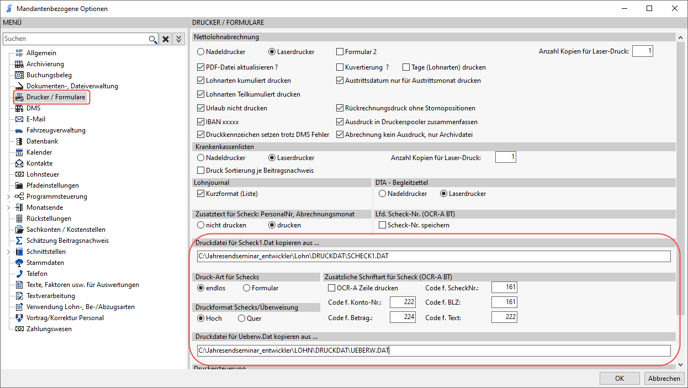This screenshot has width=688, height=388.
Task: Click the Monatsende icon
Action: coord(19,207)
